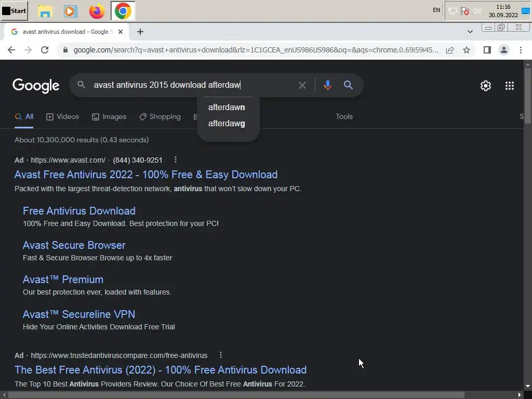View site security lock information
The height and width of the screenshot is (399, 532).
pos(65,50)
